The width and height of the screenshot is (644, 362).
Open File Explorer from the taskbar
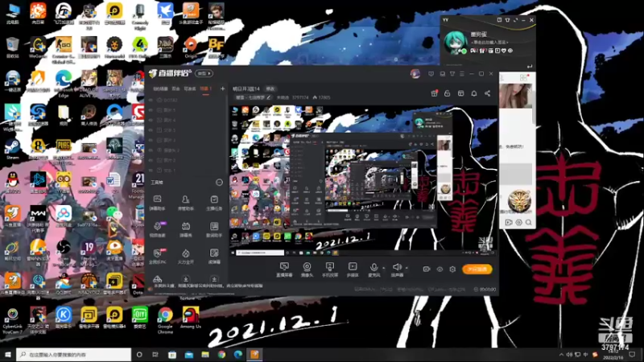click(205, 355)
